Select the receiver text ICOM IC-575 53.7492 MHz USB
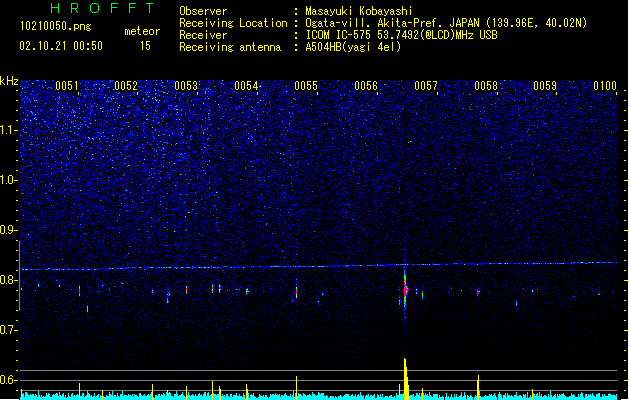This screenshot has height=400, width=629. tap(402, 35)
